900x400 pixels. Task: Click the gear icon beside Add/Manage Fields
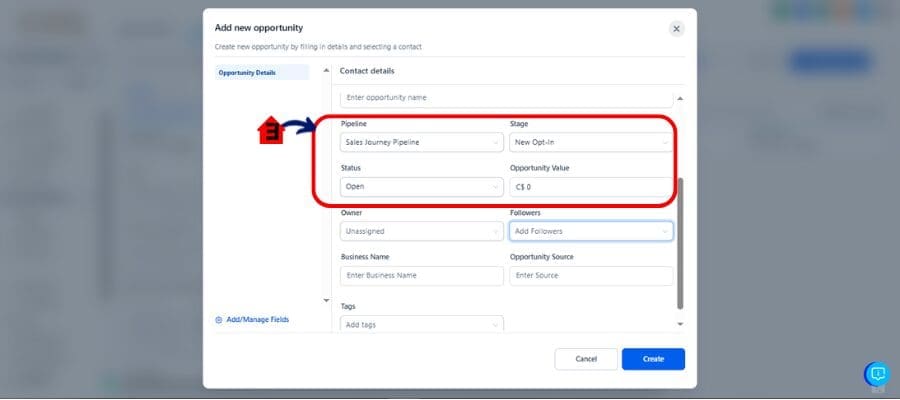[x=219, y=320]
